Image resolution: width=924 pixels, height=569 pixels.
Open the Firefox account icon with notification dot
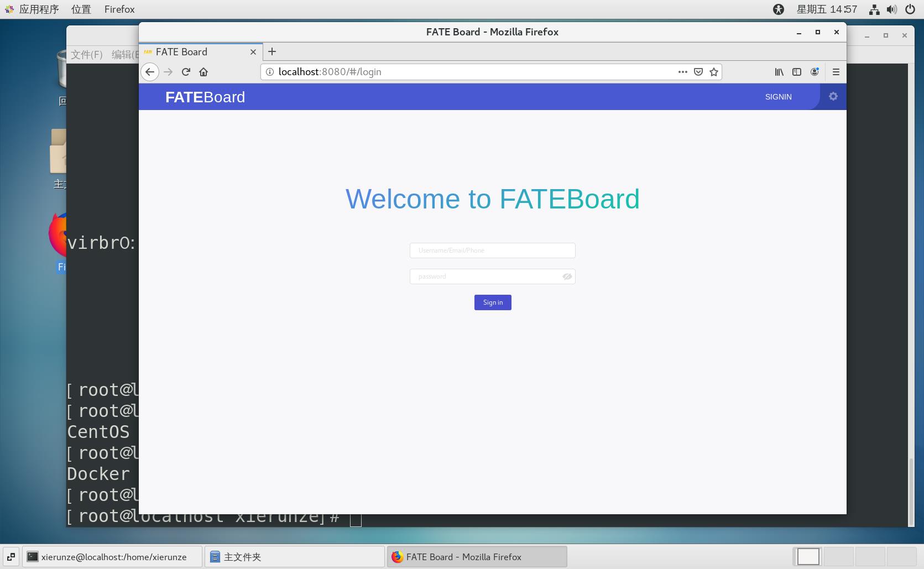(814, 72)
